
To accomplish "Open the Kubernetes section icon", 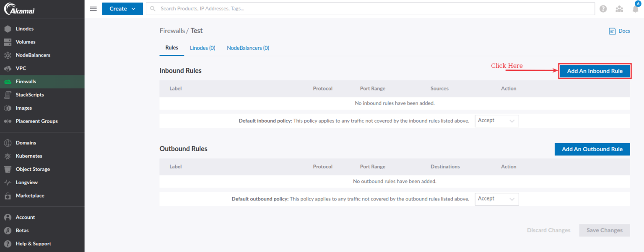I will tap(8, 156).
